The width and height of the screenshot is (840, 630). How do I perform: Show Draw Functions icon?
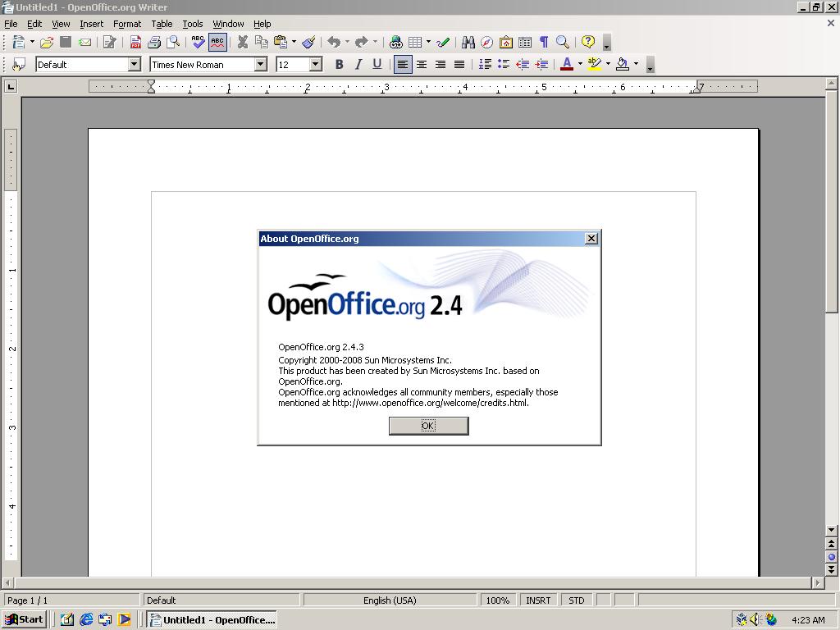[443, 42]
